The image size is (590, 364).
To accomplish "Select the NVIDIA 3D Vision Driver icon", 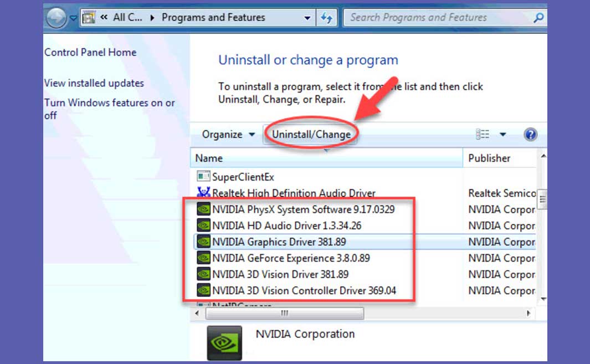I will (x=204, y=274).
